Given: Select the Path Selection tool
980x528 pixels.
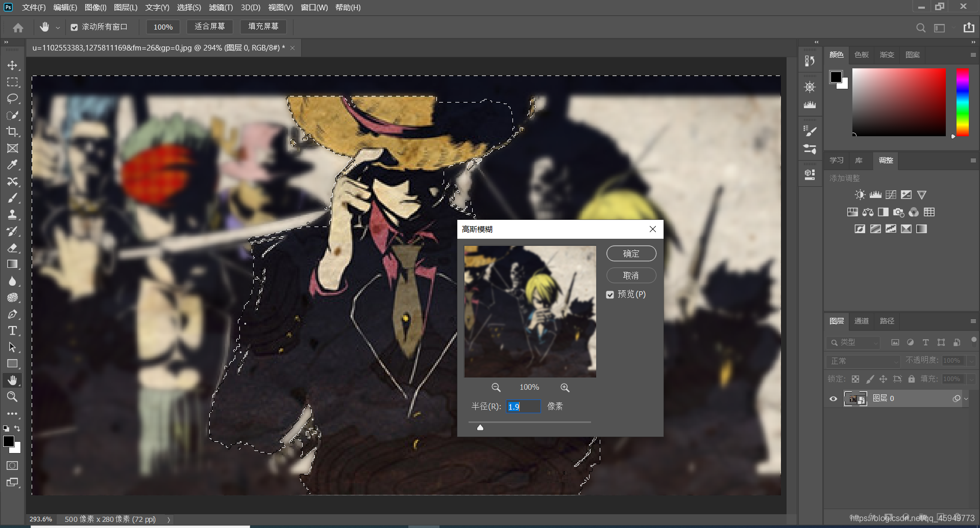Looking at the screenshot, I should [12, 347].
